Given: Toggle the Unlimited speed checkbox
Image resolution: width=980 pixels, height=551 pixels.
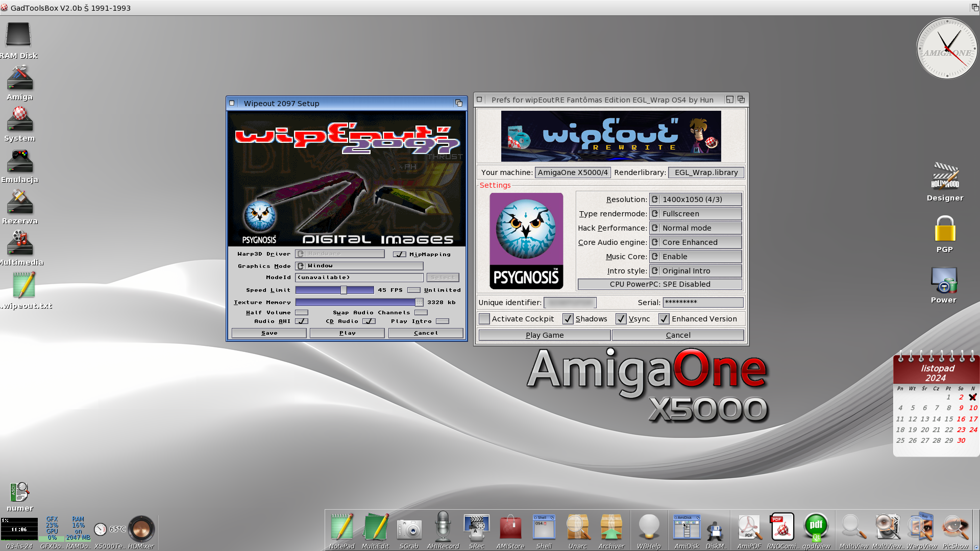Looking at the screenshot, I should pos(414,290).
